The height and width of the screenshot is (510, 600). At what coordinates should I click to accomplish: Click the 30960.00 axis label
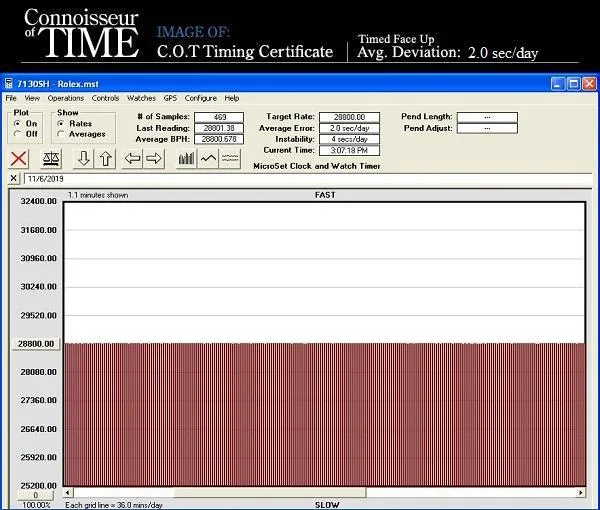coord(38,258)
